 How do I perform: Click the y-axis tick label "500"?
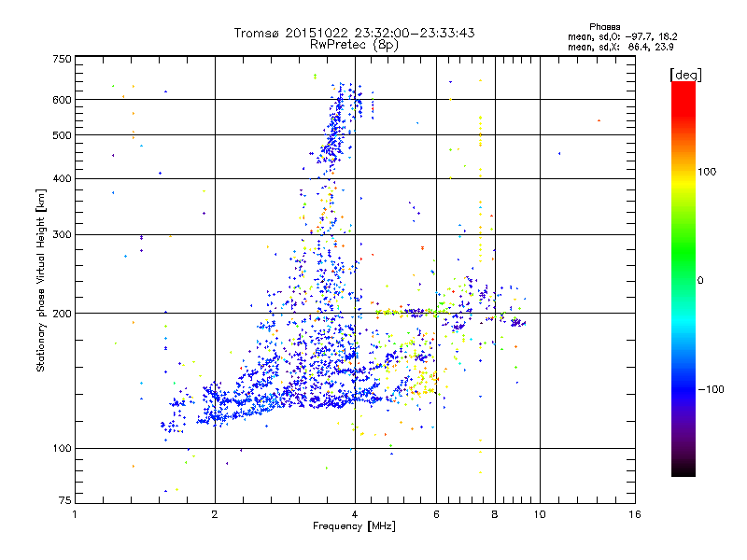[x=62, y=135]
